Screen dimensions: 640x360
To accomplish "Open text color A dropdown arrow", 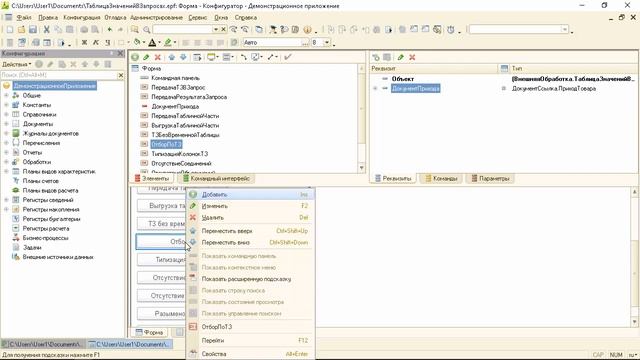I will point(159,42).
